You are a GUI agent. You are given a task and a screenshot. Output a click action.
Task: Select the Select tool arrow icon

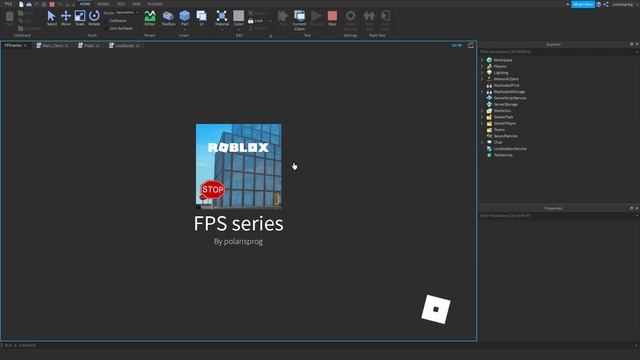[x=51, y=16]
